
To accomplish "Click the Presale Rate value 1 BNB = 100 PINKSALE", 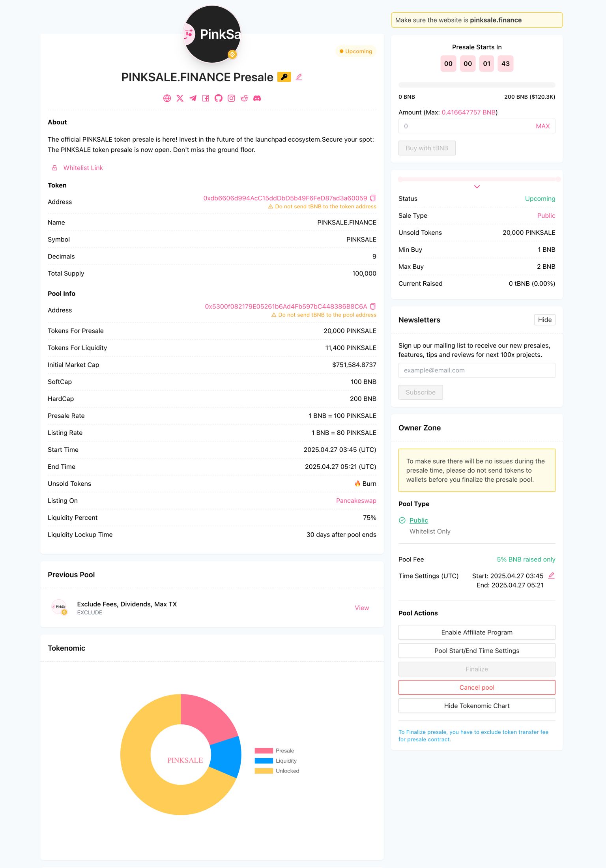I will pos(342,416).
